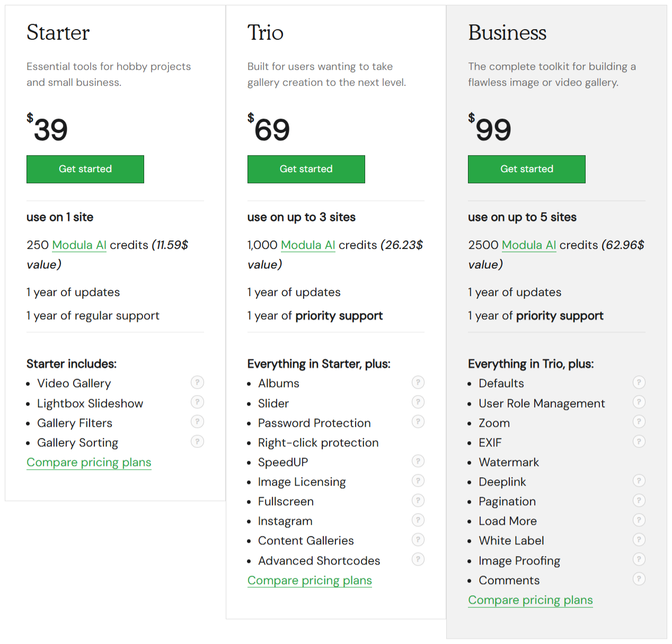Choose Get started for Business plan
Screen dimensions: 672x644
pyautogui.click(x=526, y=169)
